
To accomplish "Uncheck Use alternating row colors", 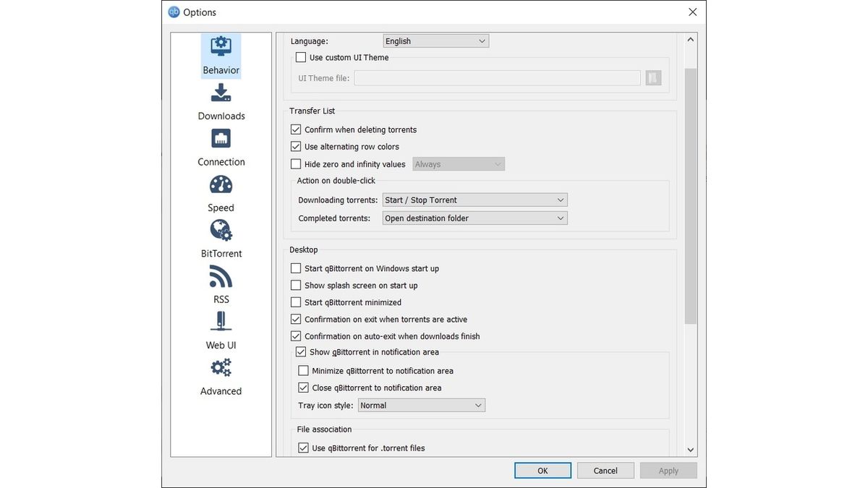I will [295, 145].
